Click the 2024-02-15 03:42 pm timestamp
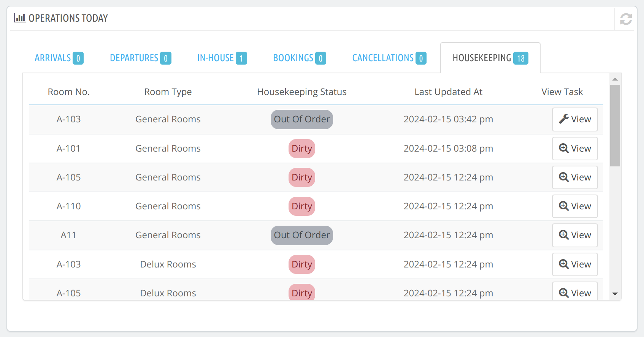This screenshot has height=337, width=644. pos(449,119)
